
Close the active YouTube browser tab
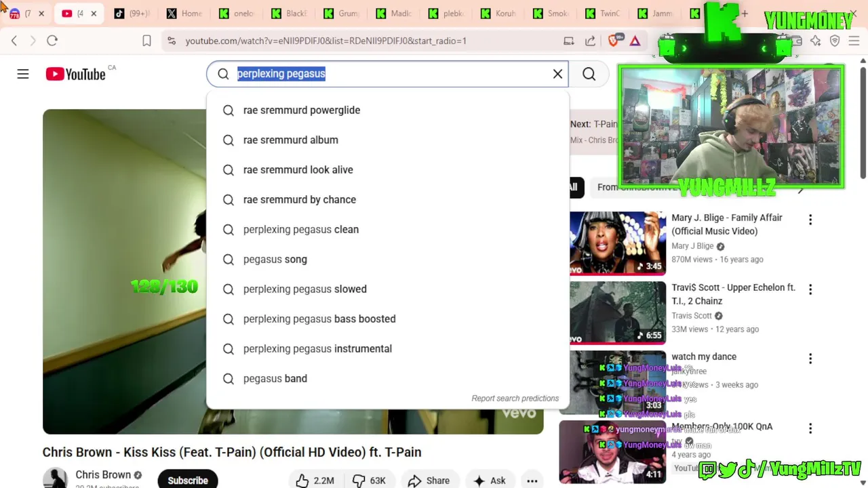coord(94,14)
